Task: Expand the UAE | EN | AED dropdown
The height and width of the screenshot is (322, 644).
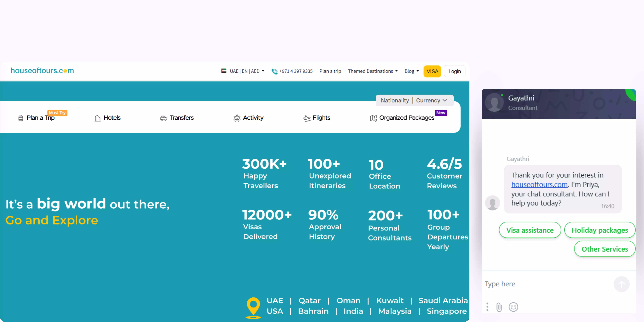Action: coord(246,71)
